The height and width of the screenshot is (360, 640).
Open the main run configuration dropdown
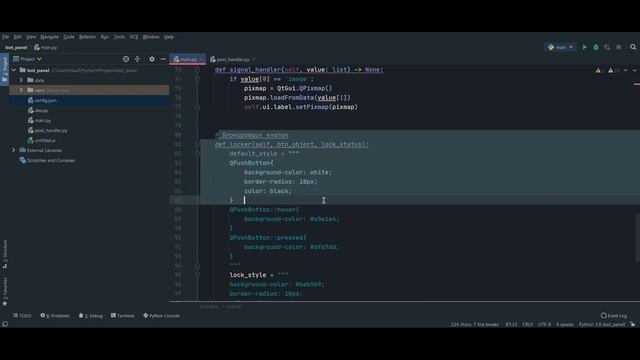point(560,47)
